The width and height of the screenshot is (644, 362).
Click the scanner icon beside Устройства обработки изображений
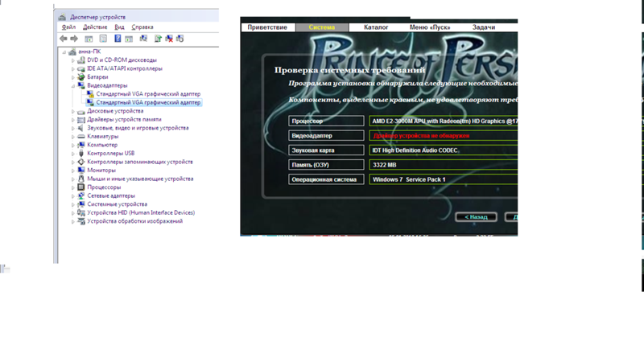click(81, 221)
